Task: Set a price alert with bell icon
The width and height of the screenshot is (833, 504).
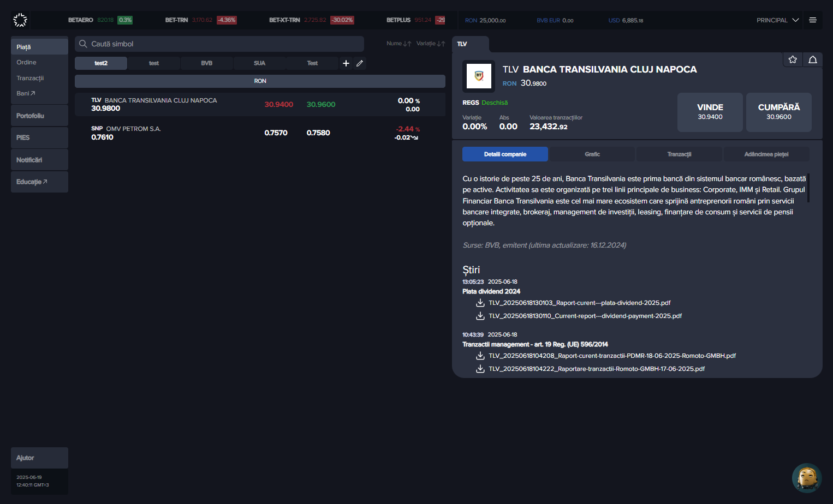Action: click(813, 59)
